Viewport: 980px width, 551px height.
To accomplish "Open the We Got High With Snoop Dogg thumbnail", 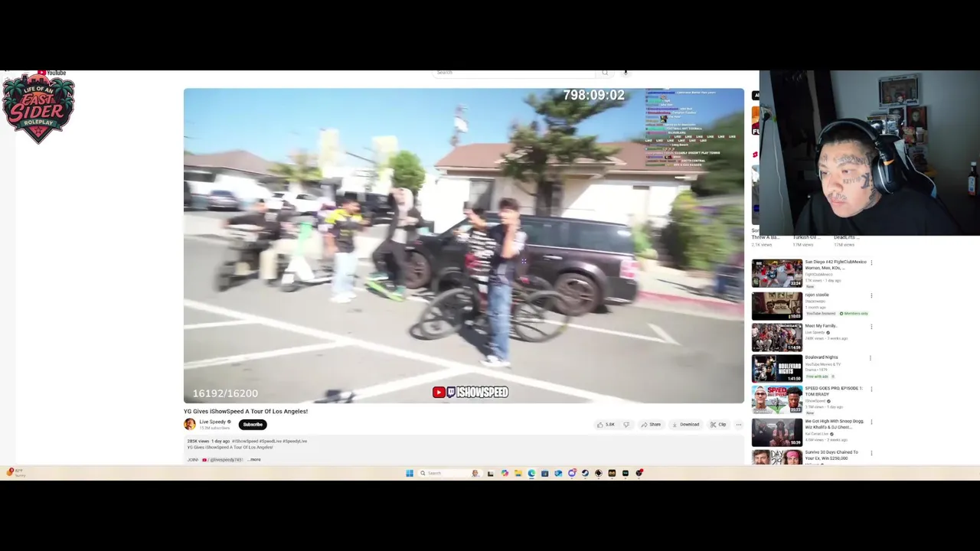I will [x=776, y=432].
